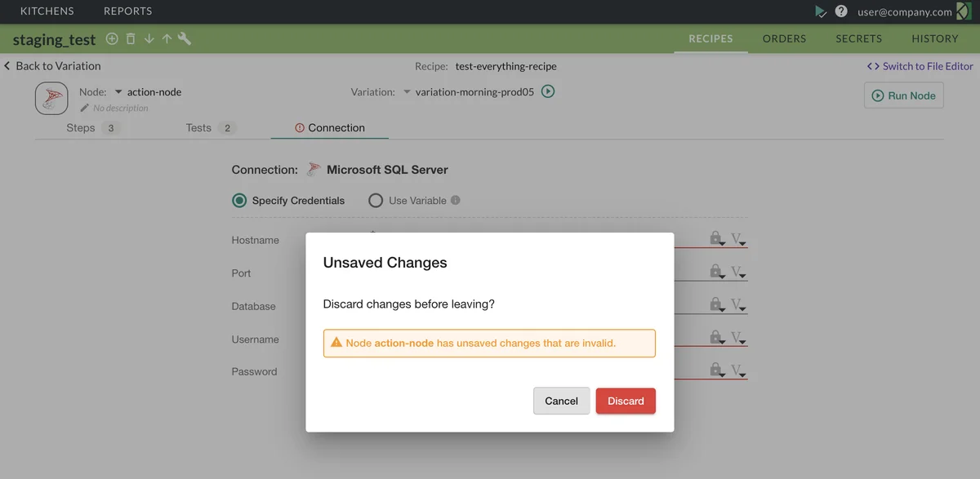Run variation with the play icon beside variation-morning-prod05

pyautogui.click(x=548, y=91)
